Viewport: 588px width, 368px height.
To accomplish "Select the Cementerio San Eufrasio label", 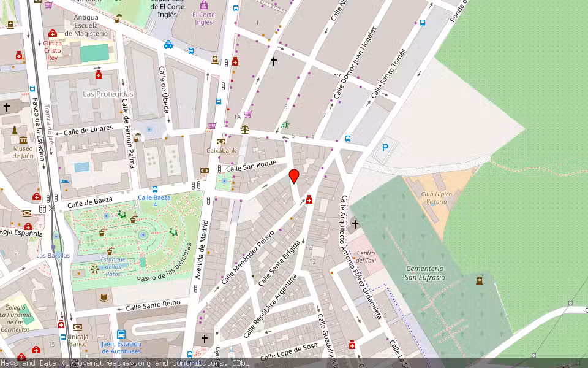I will (x=425, y=273).
